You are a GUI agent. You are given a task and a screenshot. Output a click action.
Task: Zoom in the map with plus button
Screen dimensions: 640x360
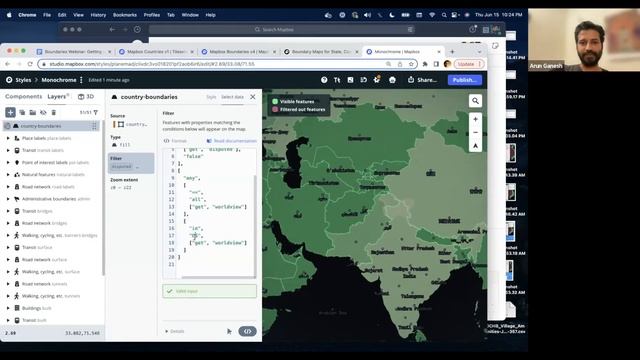(476, 119)
